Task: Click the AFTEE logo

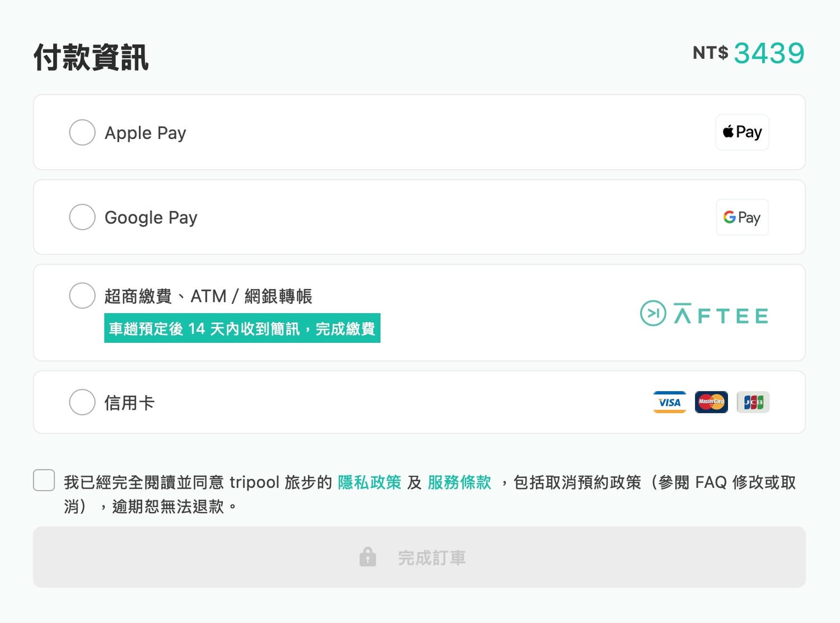Action: point(704,313)
